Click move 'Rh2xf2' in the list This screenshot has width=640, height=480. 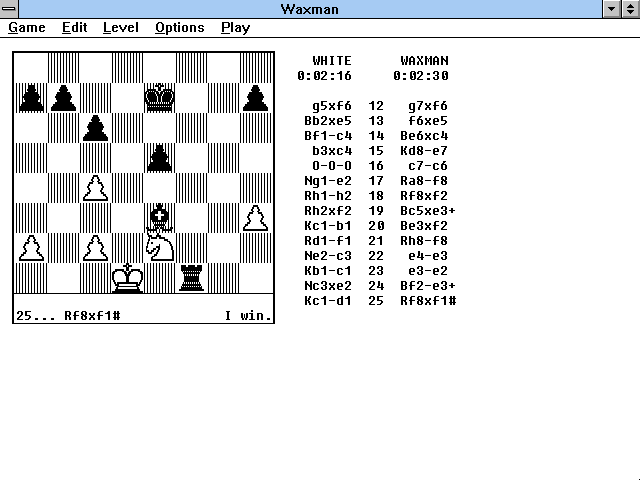328,211
